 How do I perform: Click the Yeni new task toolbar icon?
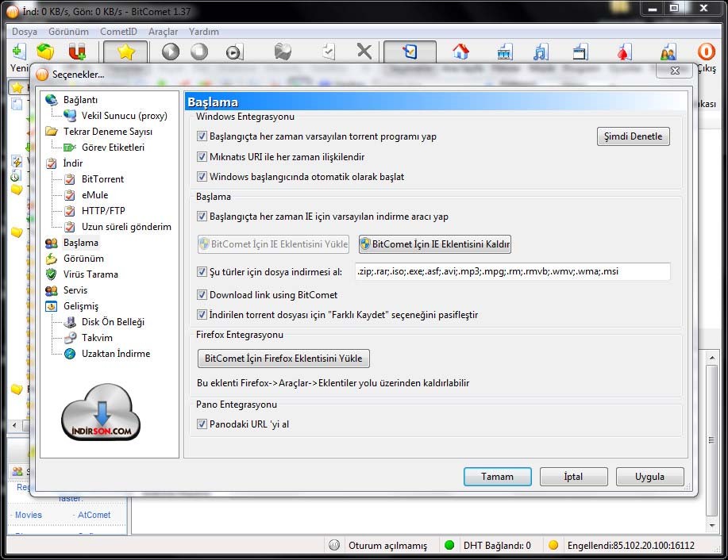point(18,52)
